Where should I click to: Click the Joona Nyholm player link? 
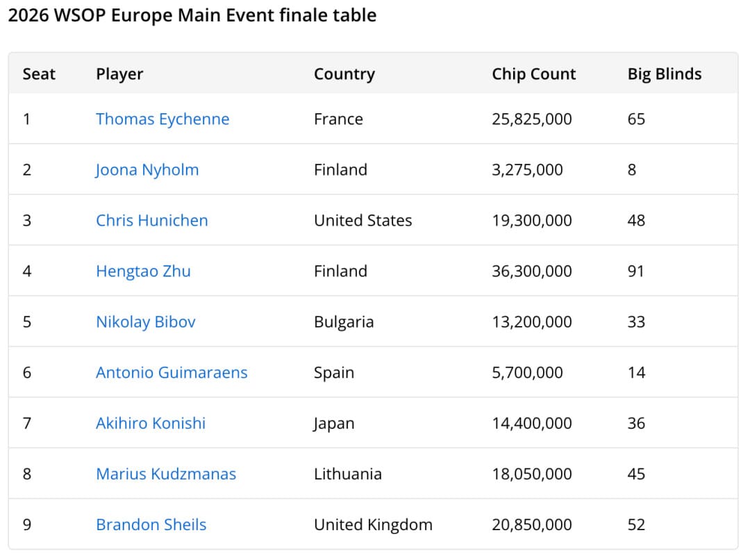point(147,170)
